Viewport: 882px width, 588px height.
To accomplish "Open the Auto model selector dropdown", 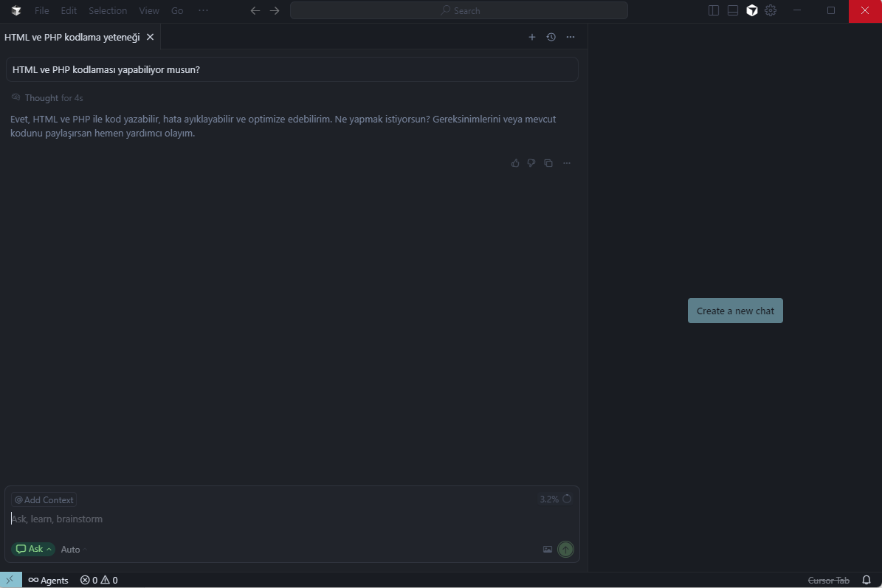I will [73, 550].
